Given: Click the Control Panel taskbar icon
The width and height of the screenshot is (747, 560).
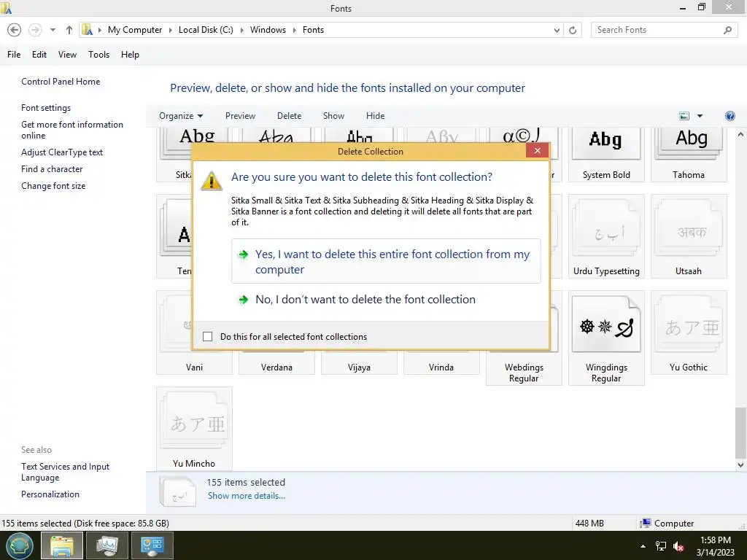Looking at the screenshot, I should [152, 545].
